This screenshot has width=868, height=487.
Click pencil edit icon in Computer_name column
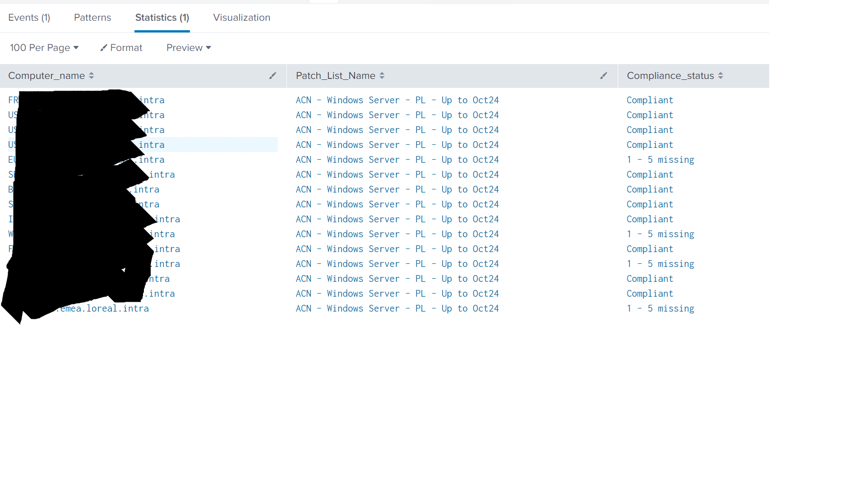click(x=272, y=76)
